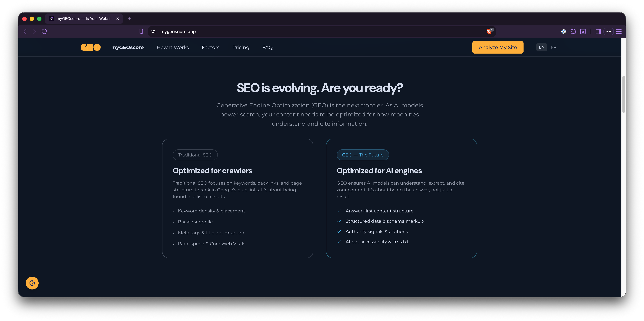Open the orange help bubble at bottom left

click(x=32, y=283)
